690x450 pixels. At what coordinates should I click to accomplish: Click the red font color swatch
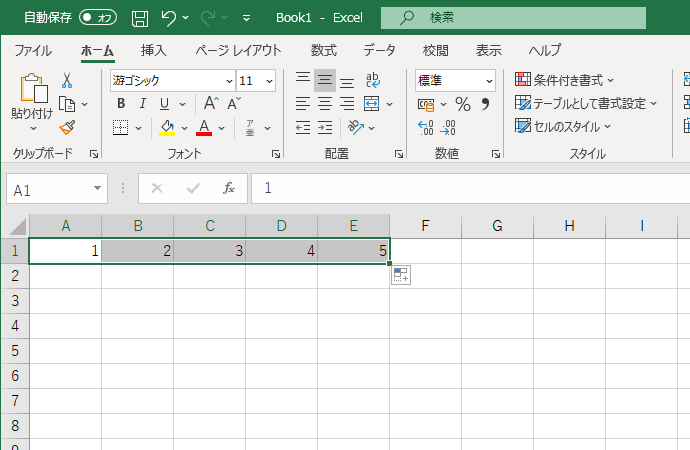(204, 127)
